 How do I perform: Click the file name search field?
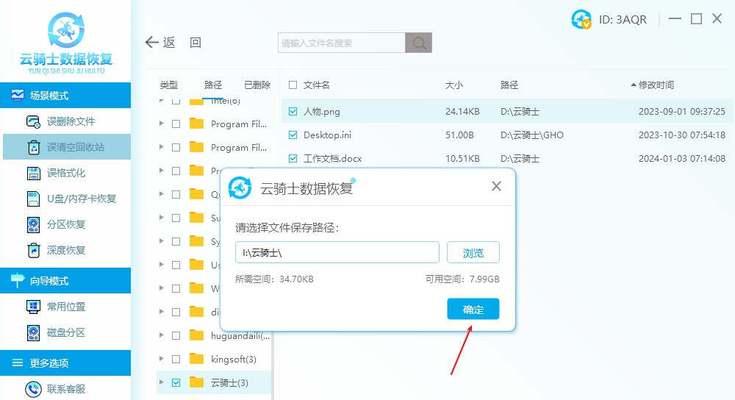[x=342, y=43]
